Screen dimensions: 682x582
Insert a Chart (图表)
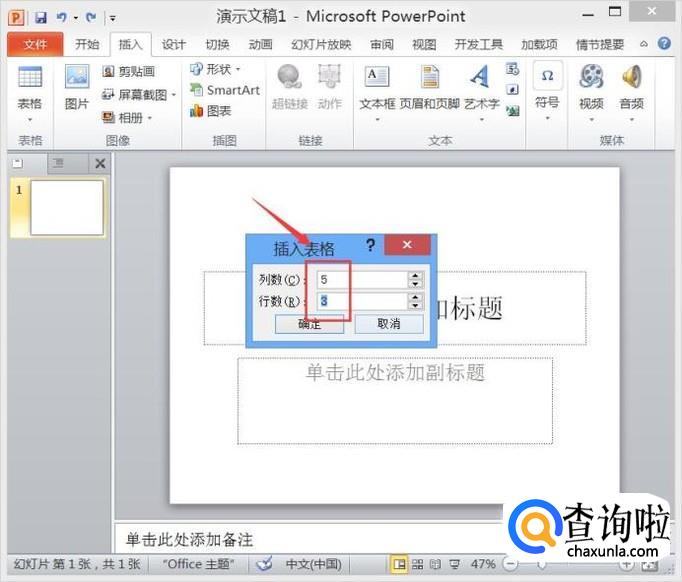(x=212, y=111)
